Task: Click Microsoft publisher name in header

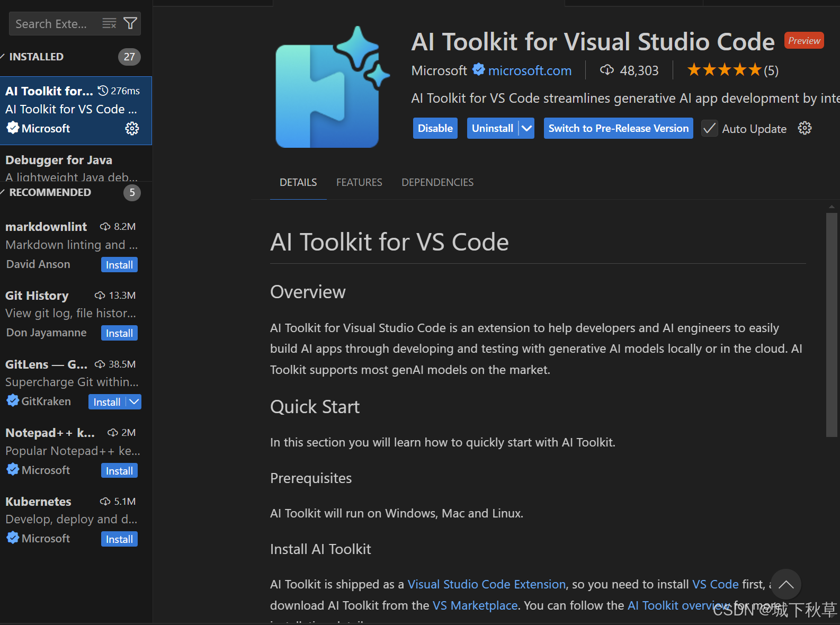Action: click(439, 70)
